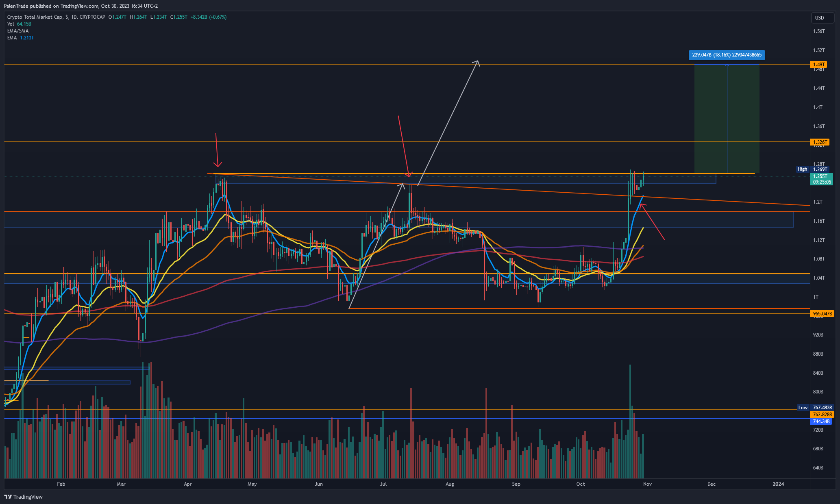This screenshot has width=840, height=504.
Task: Click the Nov label on time axis
Action: (x=647, y=484)
